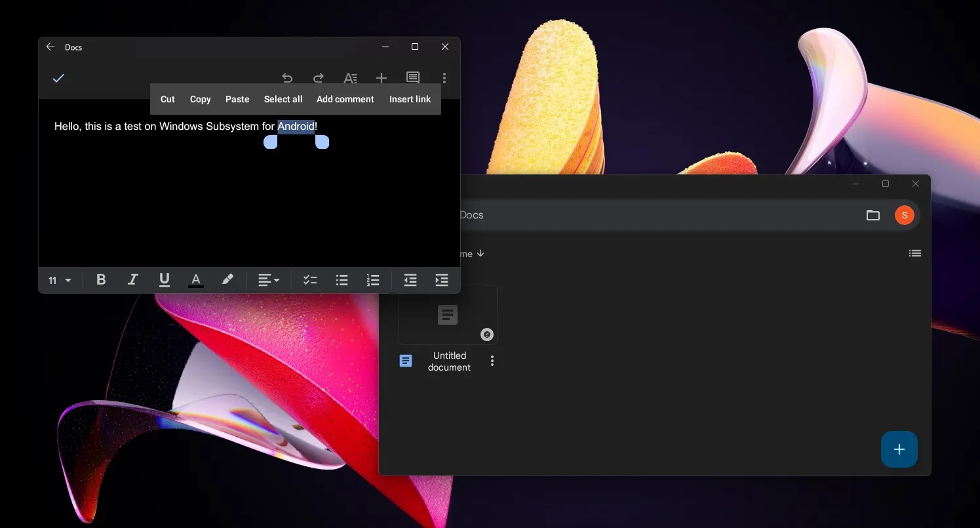This screenshot has width=980, height=528.
Task: Open the font size 11 dropdown
Action: pyautogui.click(x=60, y=281)
